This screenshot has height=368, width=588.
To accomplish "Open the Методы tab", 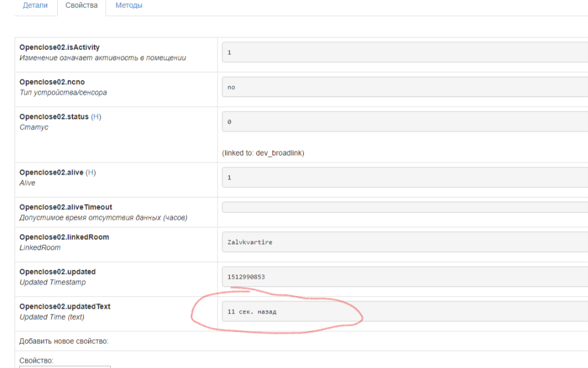I will pyautogui.click(x=129, y=5).
